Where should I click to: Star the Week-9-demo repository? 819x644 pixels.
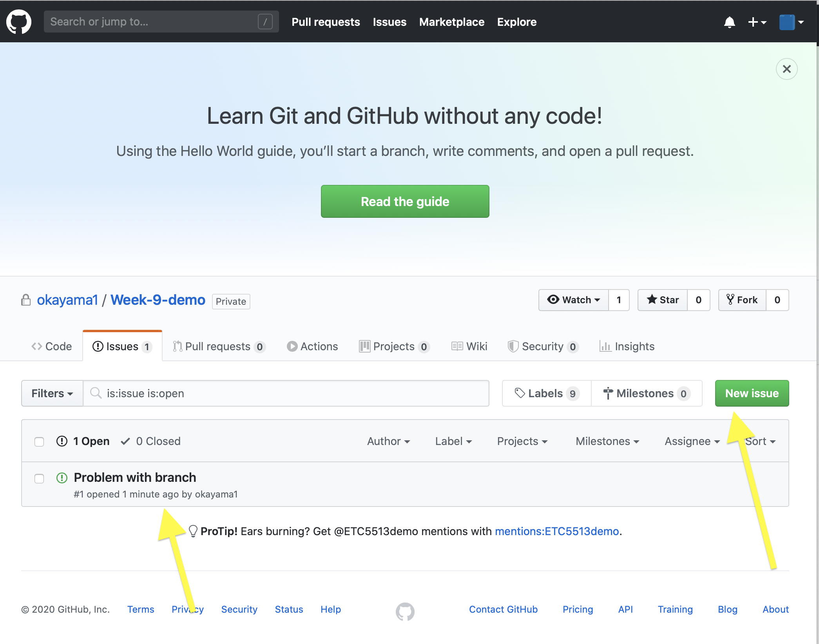(663, 300)
